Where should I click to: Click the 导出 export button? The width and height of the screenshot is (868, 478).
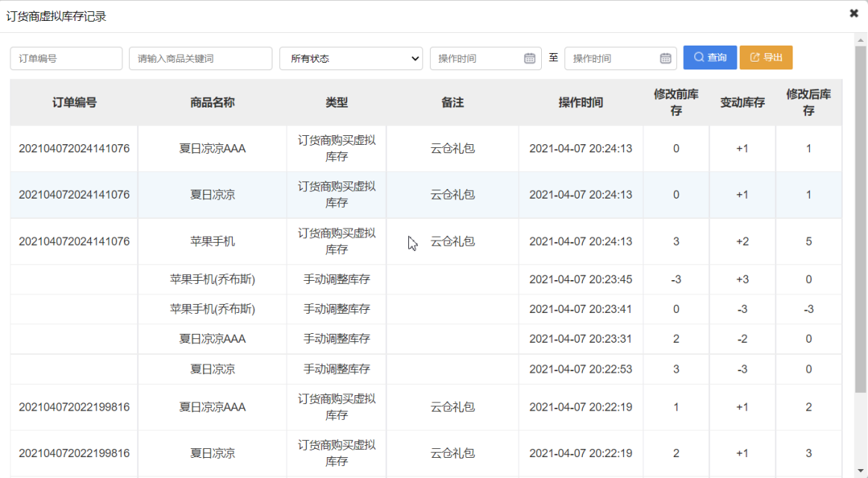tap(766, 58)
